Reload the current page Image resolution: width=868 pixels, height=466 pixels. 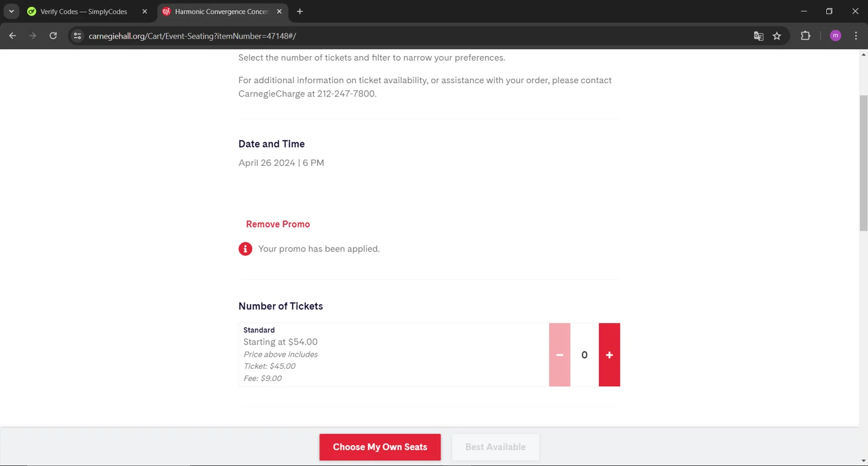coord(53,36)
